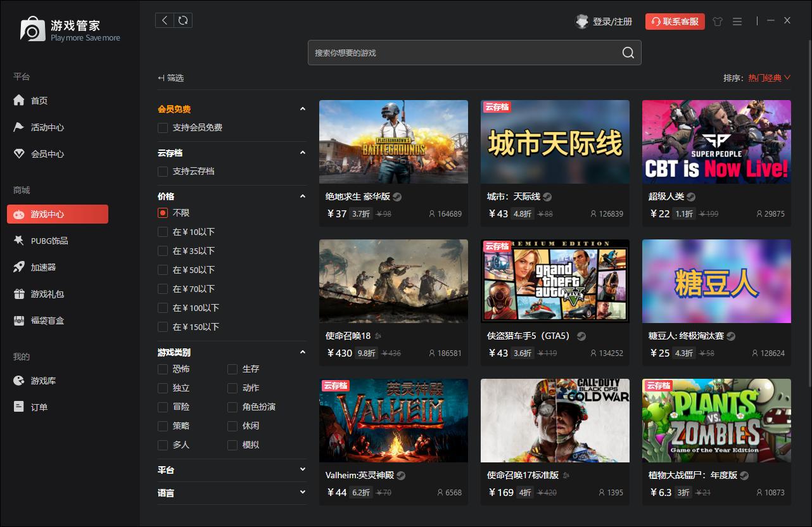The image size is (812, 527).
Task: Click the user avatar icon
Action: [582, 22]
